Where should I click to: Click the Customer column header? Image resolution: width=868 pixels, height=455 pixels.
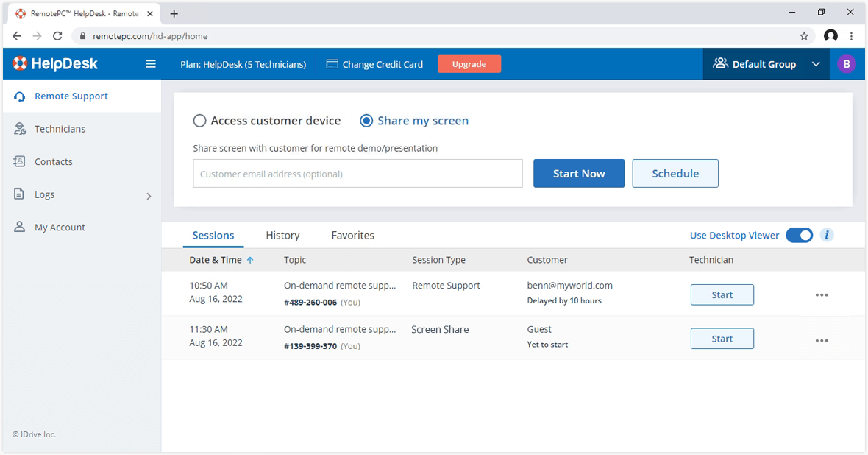click(547, 260)
